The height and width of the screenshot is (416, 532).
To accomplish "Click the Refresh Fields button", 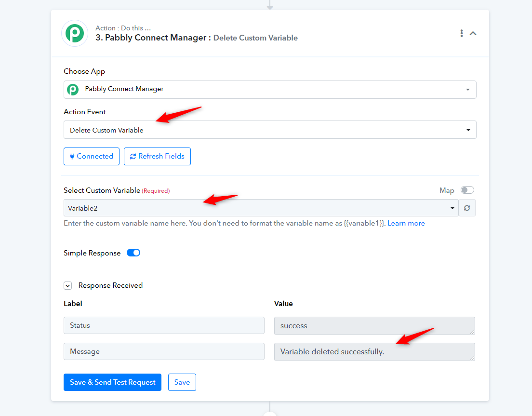I will 157,157.
